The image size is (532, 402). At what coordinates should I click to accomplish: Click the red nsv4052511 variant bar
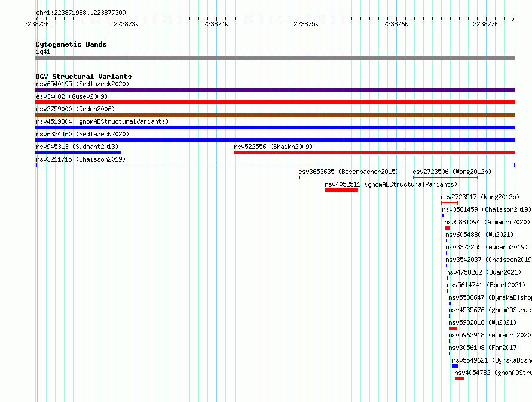[341, 190]
